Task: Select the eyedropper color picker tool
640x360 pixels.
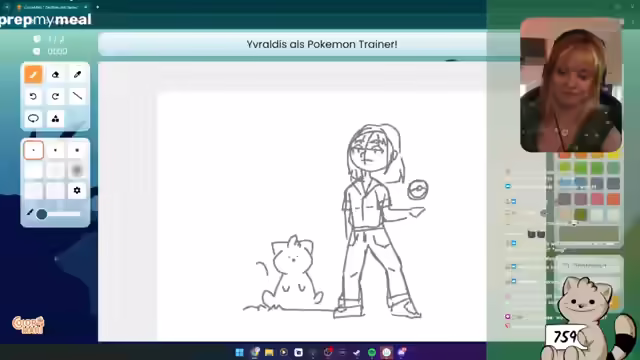Action: [77, 75]
